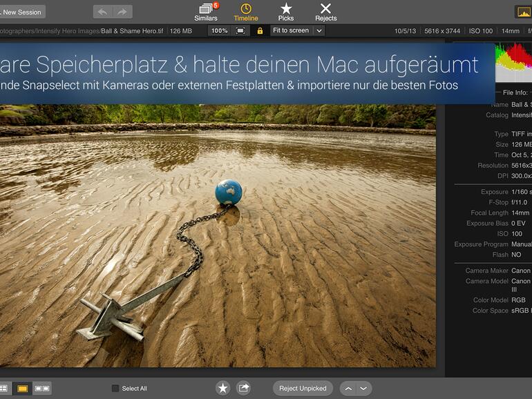Toggle the yellow zoom lock icon
This screenshot has width=532, height=399.
pyautogui.click(x=260, y=31)
